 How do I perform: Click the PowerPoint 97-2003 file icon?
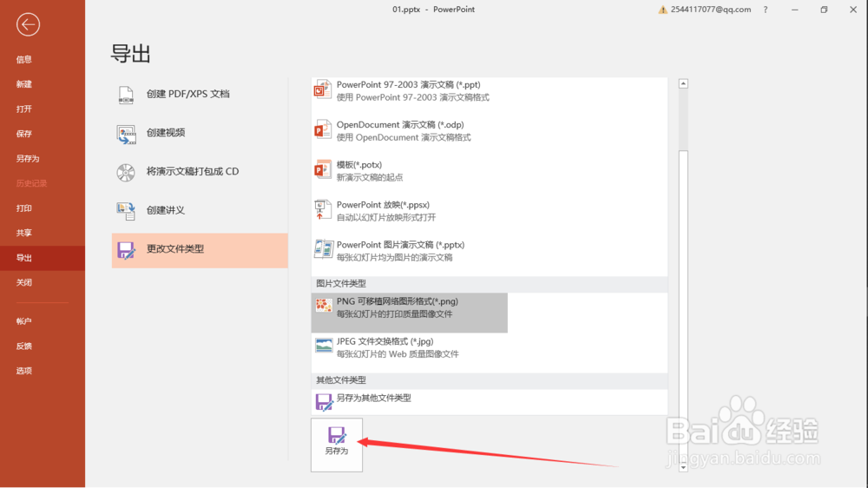[323, 89]
